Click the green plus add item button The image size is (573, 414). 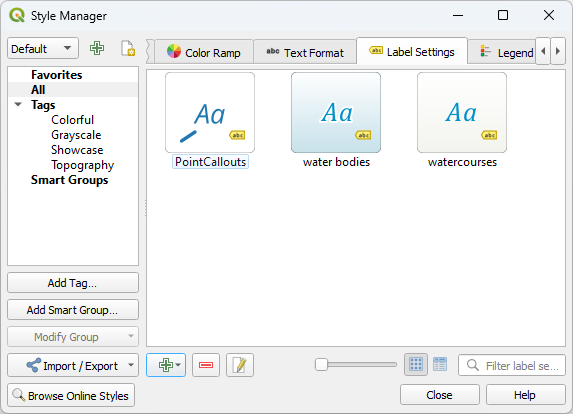(x=166, y=365)
